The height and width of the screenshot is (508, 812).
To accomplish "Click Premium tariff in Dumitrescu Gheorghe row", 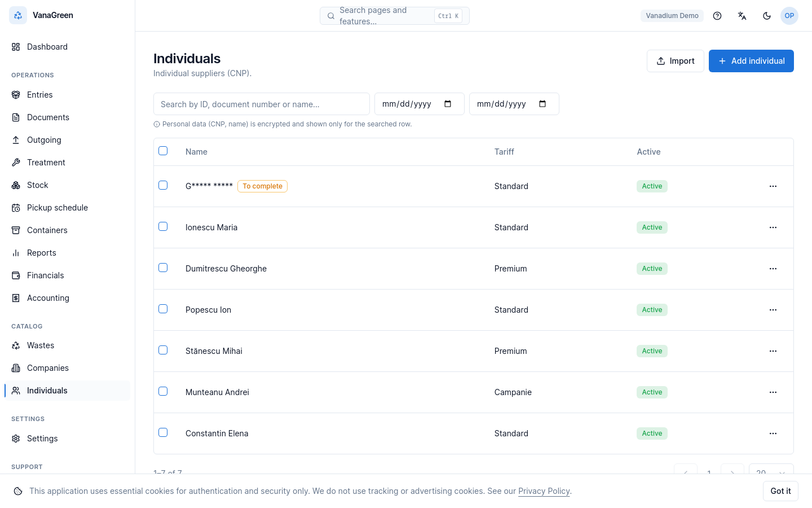I will point(511,269).
